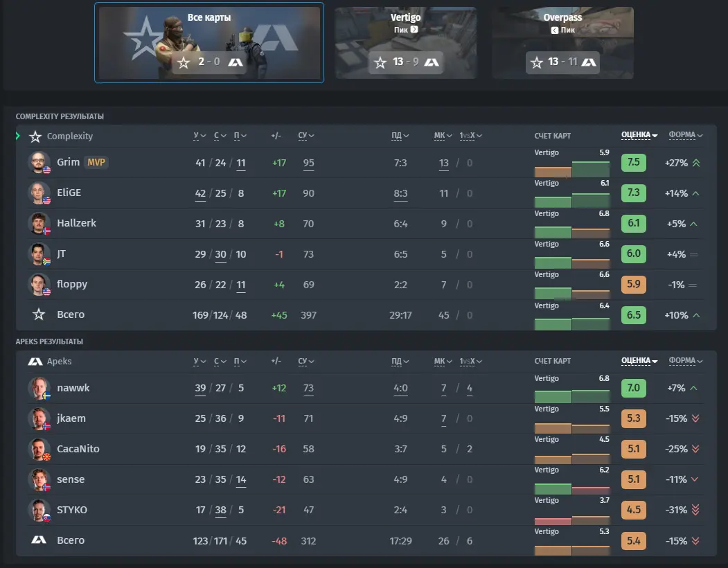Open Grim's player profile link

tap(69, 162)
